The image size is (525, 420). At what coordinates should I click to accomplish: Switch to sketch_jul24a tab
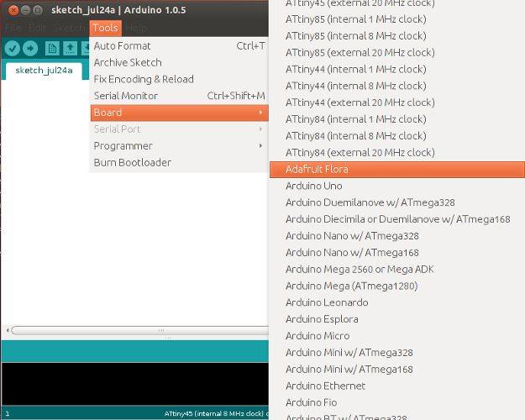click(44, 71)
